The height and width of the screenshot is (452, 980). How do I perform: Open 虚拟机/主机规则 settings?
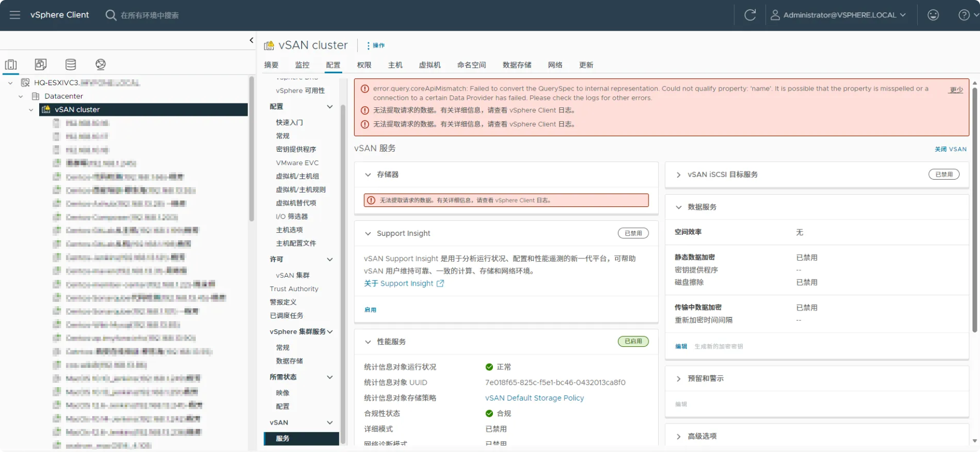coord(301,189)
